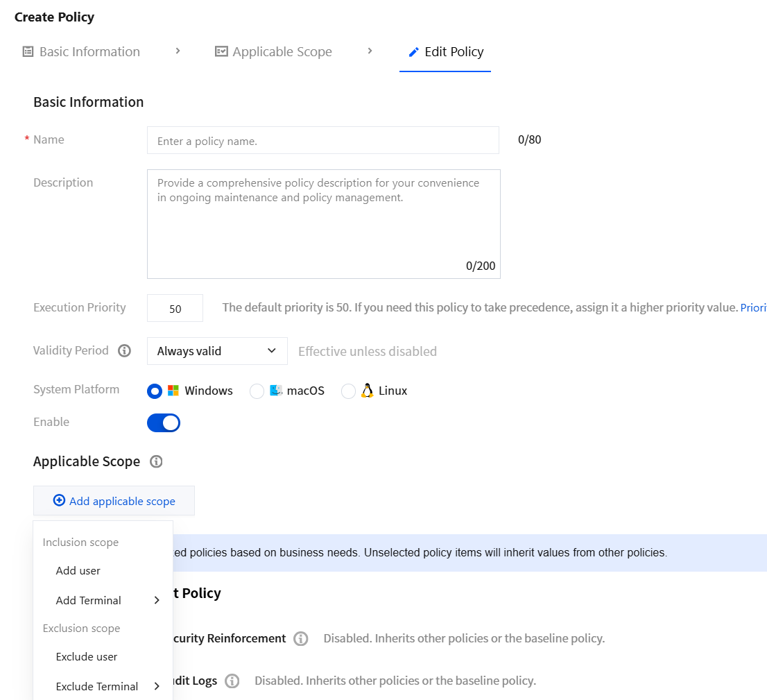This screenshot has height=700, width=767.
Task: Click info icon next to Audit Logs
Action: (x=232, y=681)
